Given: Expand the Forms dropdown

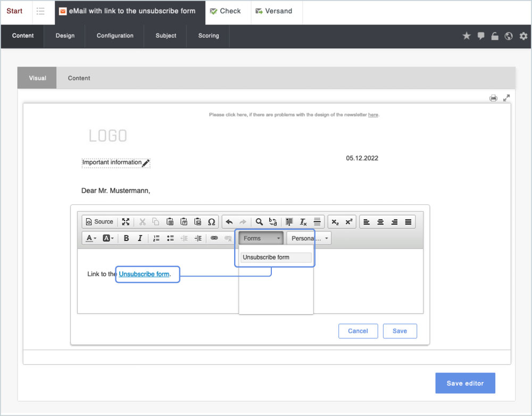Looking at the screenshot, I should pos(261,238).
